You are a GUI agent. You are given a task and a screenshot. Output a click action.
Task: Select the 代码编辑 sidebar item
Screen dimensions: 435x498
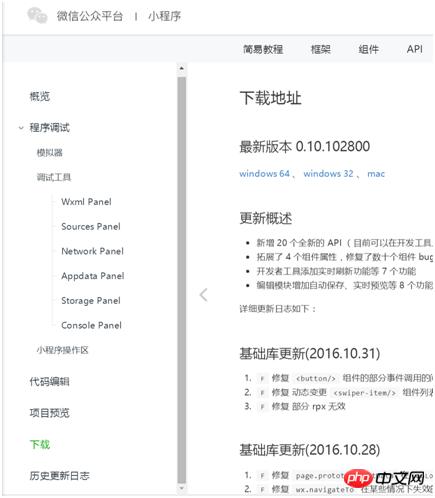click(49, 382)
